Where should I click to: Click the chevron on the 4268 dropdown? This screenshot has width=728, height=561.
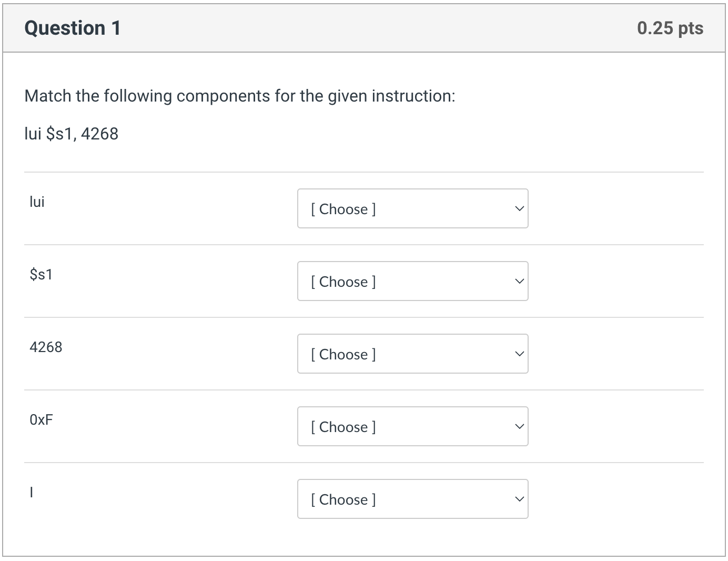click(519, 354)
